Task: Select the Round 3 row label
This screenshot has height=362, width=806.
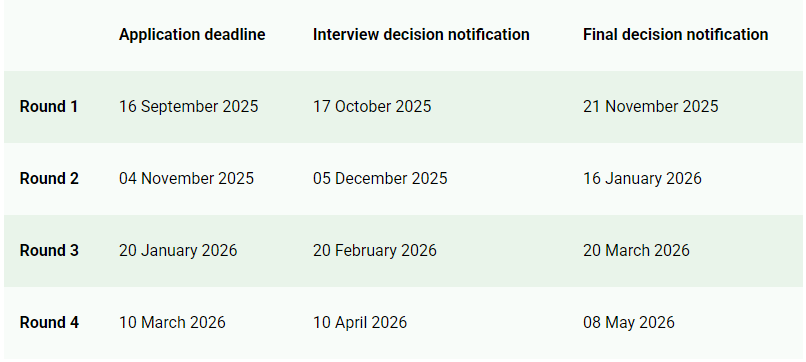Action: tap(49, 250)
